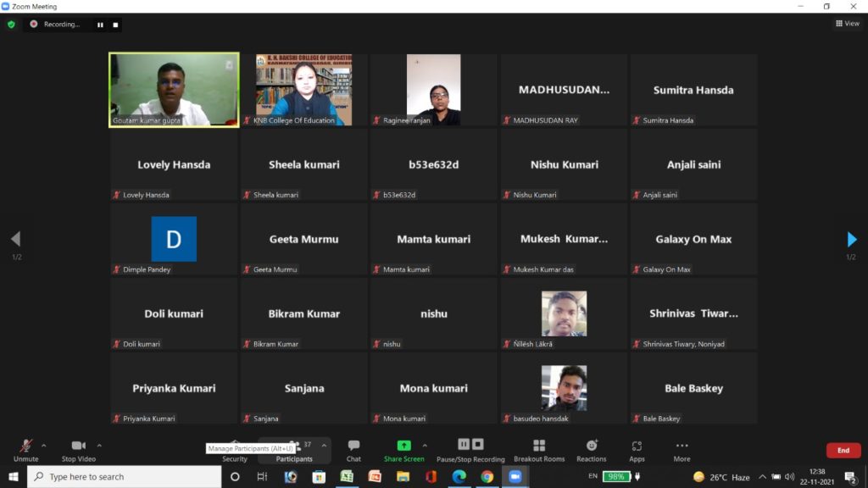Click the Dimple Pandey avatar tile

(174, 239)
